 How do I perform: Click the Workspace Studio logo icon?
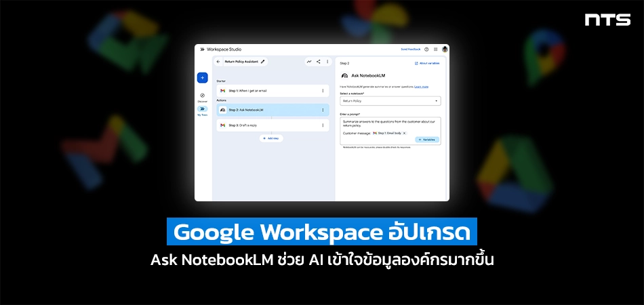[x=202, y=49]
